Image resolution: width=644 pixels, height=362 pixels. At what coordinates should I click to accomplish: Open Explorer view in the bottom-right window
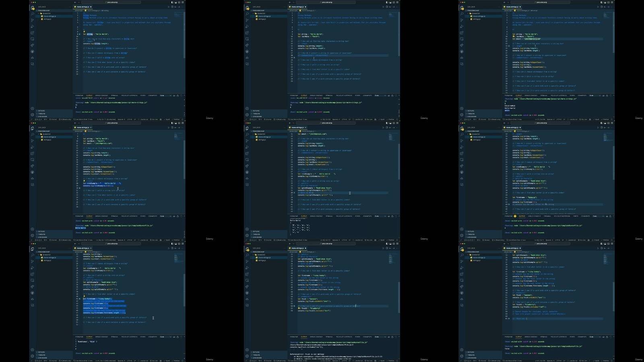(x=462, y=249)
